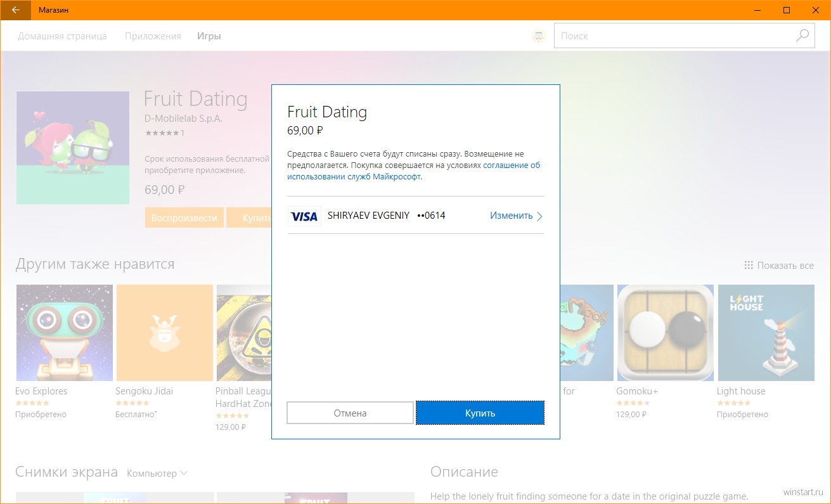This screenshot has height=504, width=831.
Task: Click the chevron next to Изменить
Action: (539, 216)
